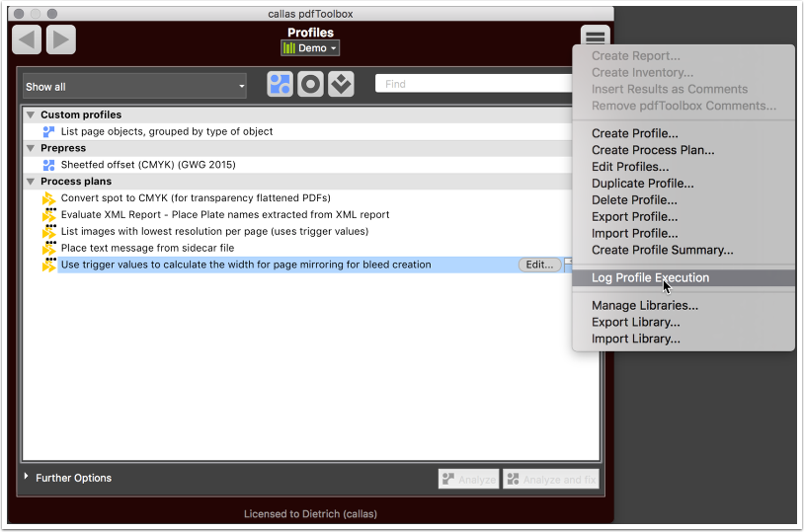The height and width of the screenshot is (532, 804).
Task: Choose Delete Profile... from the menu
Action: point(634,200)
